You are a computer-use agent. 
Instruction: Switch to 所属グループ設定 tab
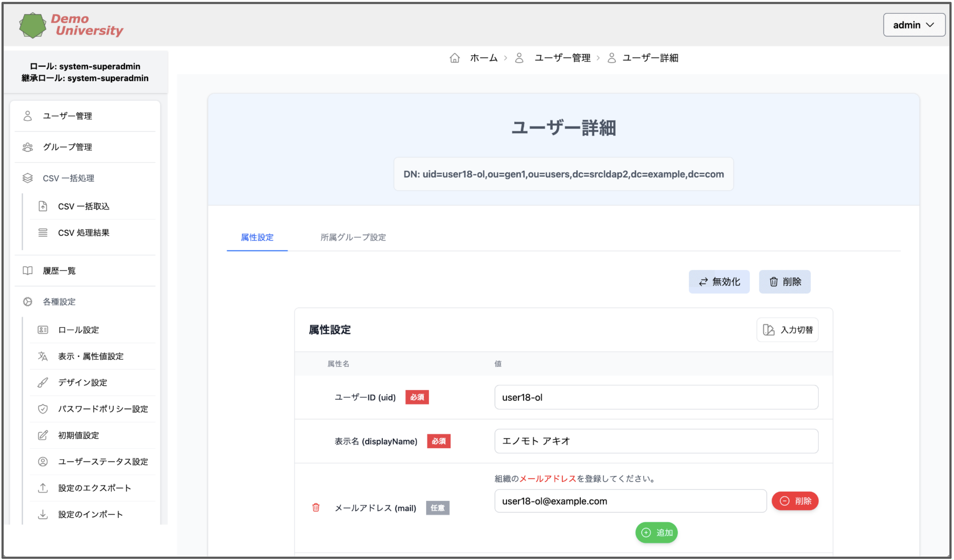click(x=353, y=238)
